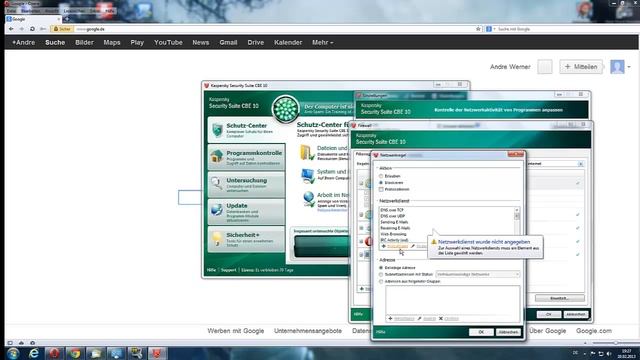Open file explorer folder on taskbar
Image resolution: width=640 pixels, height=360 pixels.
[x=95, y=353]
